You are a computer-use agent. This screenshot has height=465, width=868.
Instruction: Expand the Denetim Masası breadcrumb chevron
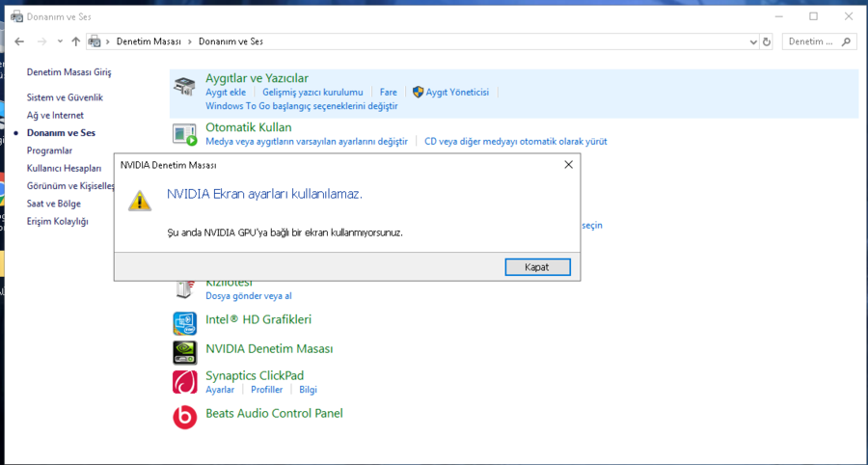(x=190, y=41)
